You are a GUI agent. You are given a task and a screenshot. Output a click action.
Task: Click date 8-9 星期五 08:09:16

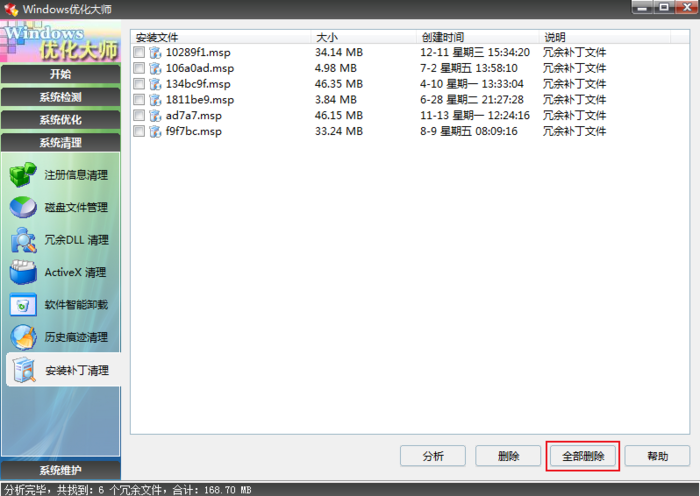469,131
